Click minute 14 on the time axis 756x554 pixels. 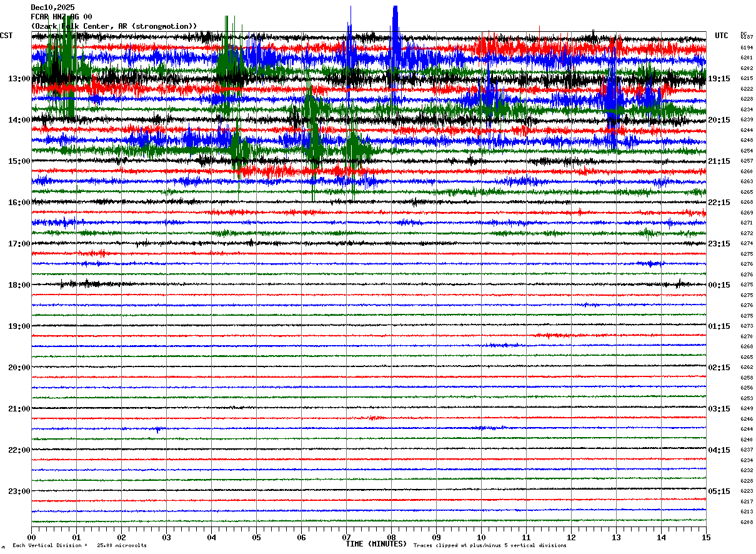tap(661, 537)
